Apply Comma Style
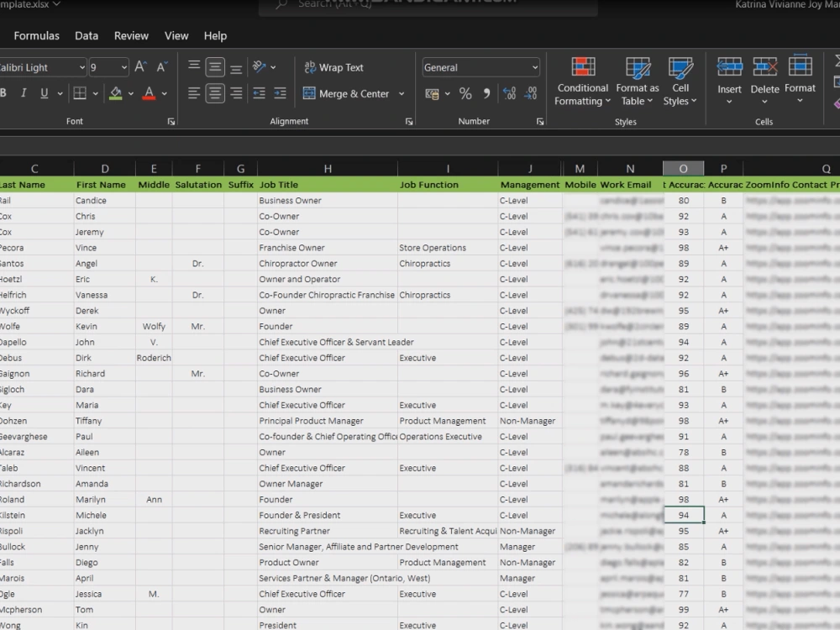Screen dimensions: 840x630 pyautogui.click(x=486, y=94)
